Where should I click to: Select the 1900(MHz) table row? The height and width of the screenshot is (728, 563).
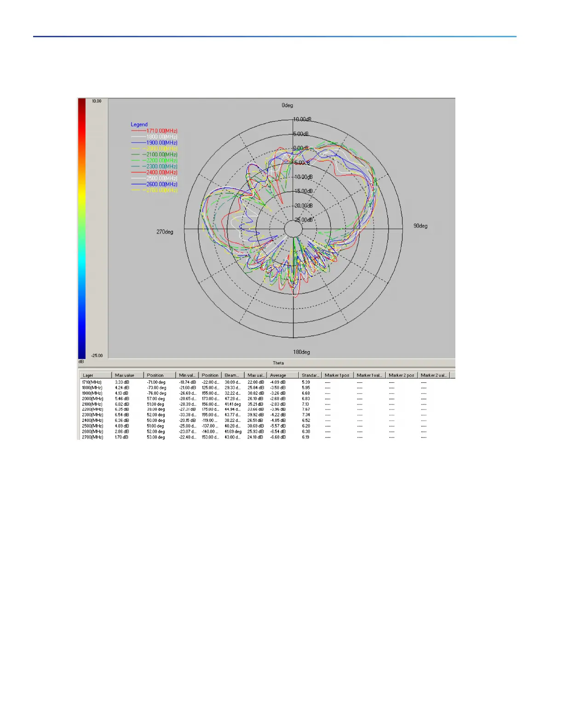pyautogui.click(x=267, y=393)
